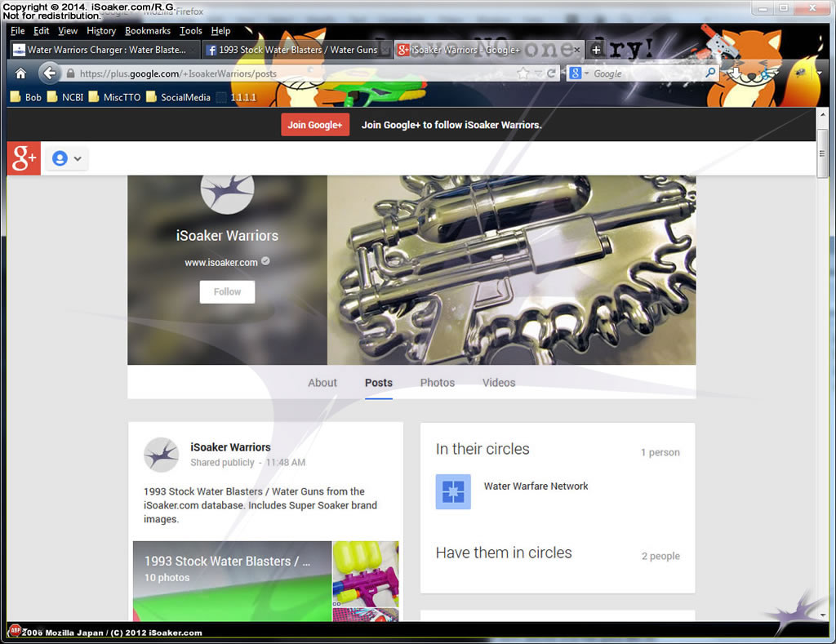The height and width of the screenshot is (644, 836).
Task: Open the Google+ logo home icon
Action: click(24, 158)
